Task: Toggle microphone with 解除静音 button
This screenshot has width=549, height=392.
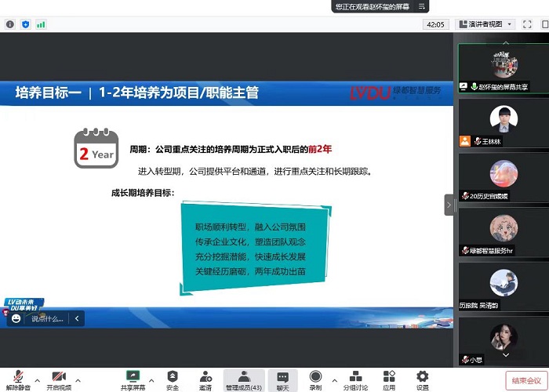Action: [18, 377]
